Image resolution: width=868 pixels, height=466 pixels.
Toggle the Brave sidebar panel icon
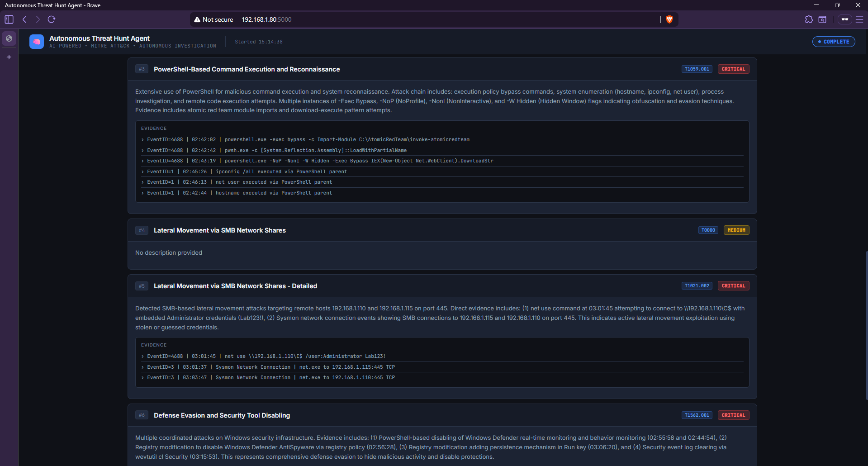click(9, 19)
